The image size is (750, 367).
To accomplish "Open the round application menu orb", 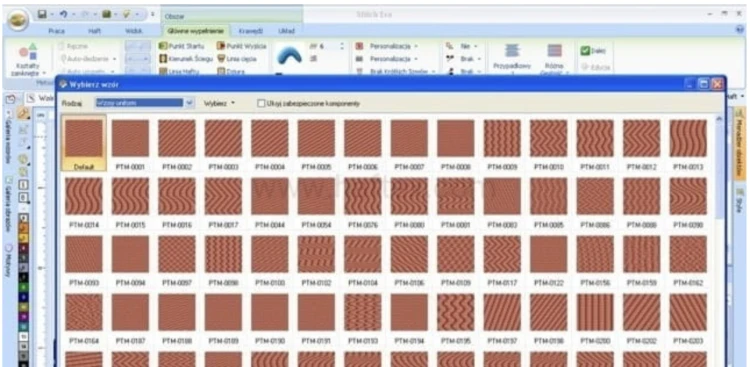I will [18, 20].
